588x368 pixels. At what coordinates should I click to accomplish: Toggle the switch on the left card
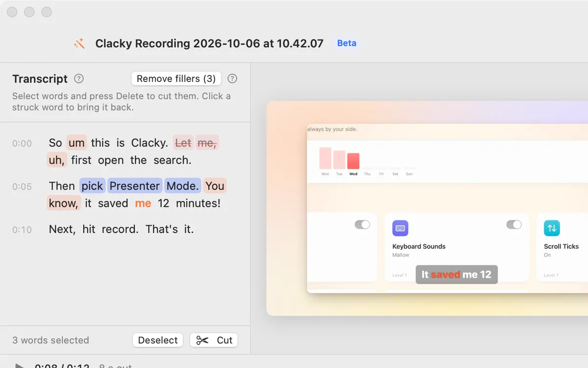pos(363,225)
